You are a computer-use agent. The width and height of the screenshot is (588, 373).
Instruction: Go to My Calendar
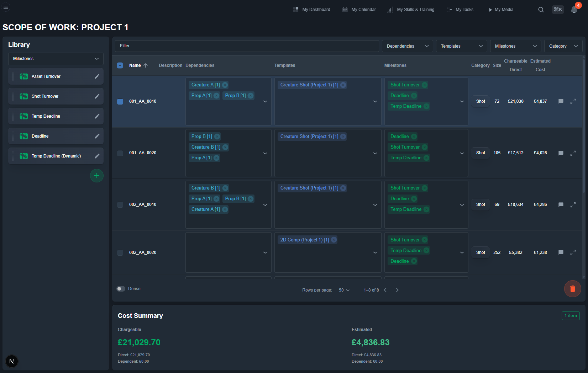[x=359, y=10]
